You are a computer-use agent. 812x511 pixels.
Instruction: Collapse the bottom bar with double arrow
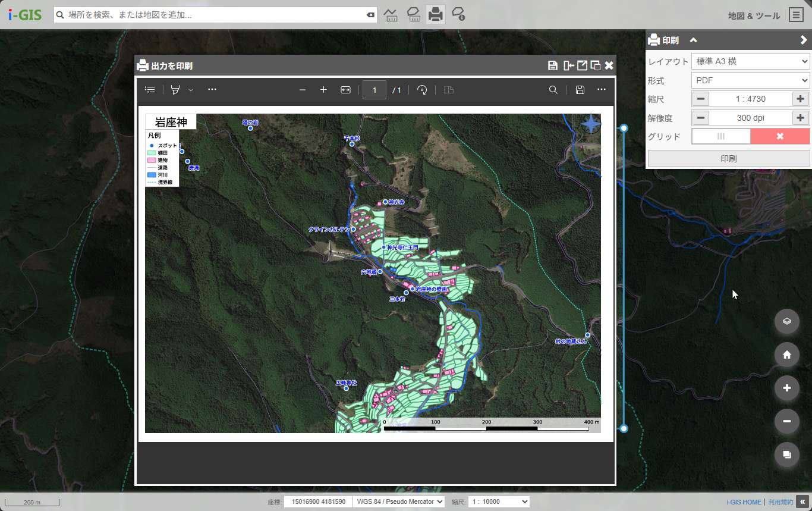coord(802,501)
